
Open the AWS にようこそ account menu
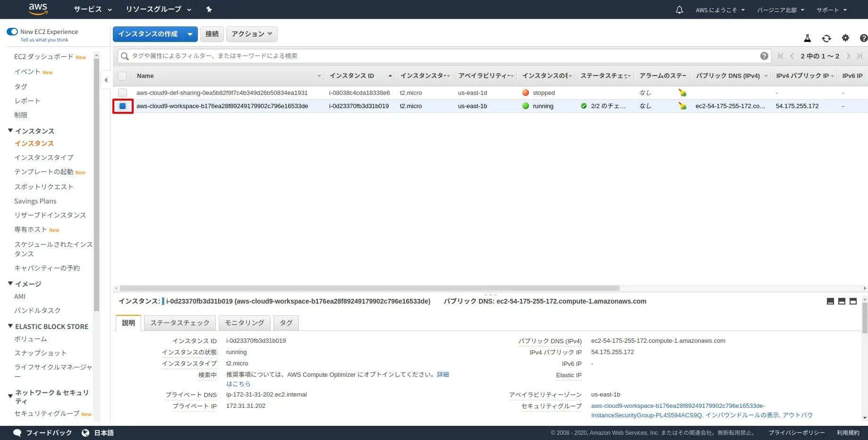[x=720, y=10]
